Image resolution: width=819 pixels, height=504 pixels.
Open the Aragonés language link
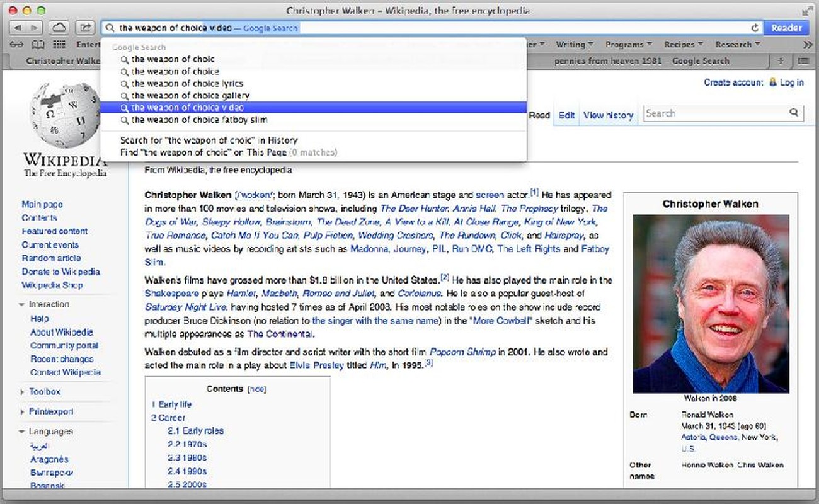[49, 459]
